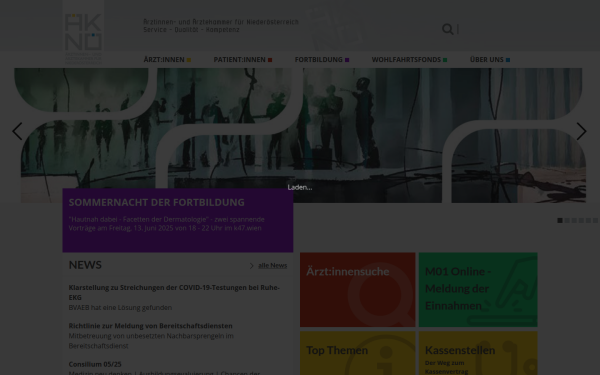Open the WOHLFAHRTSFONDS menu
Image resolution: width=600 pixels, height=375 pixels.
(409, 60)
